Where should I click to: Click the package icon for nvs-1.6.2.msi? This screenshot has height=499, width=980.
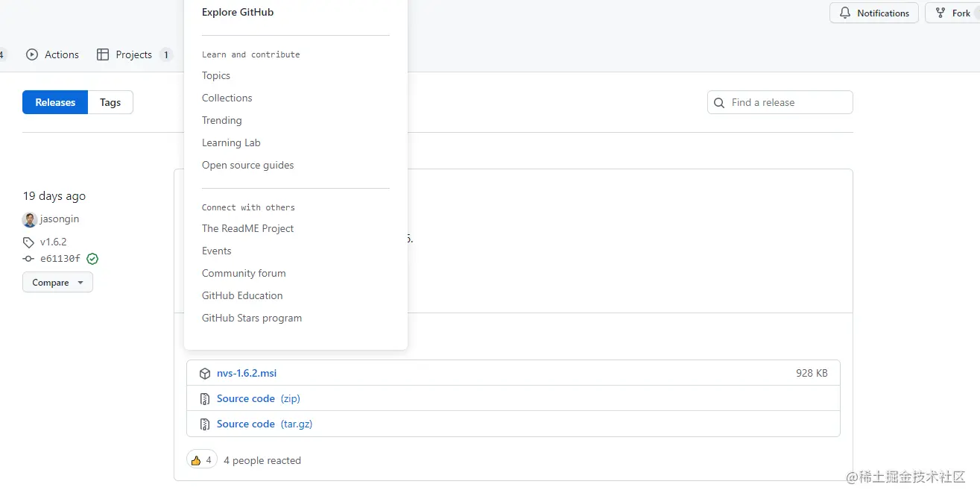tap(205, 373)
